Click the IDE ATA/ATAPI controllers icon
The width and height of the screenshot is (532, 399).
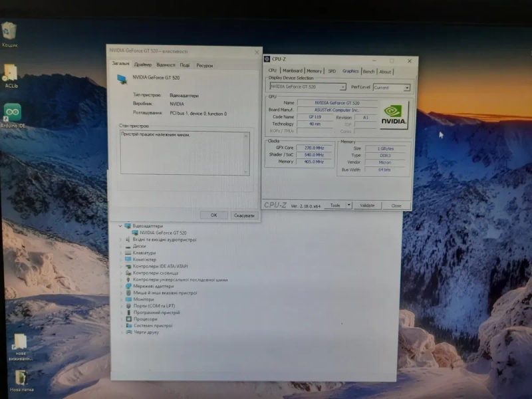[128, 267]
